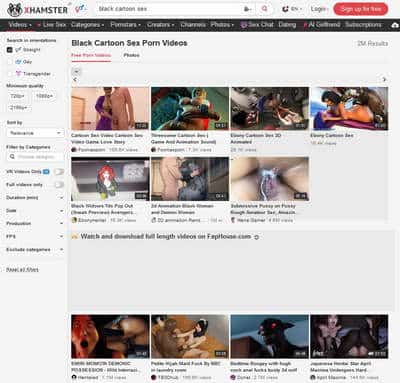Open AI Girlfriend in the navigation bar

pyautogui.click(x=322, y=25)
